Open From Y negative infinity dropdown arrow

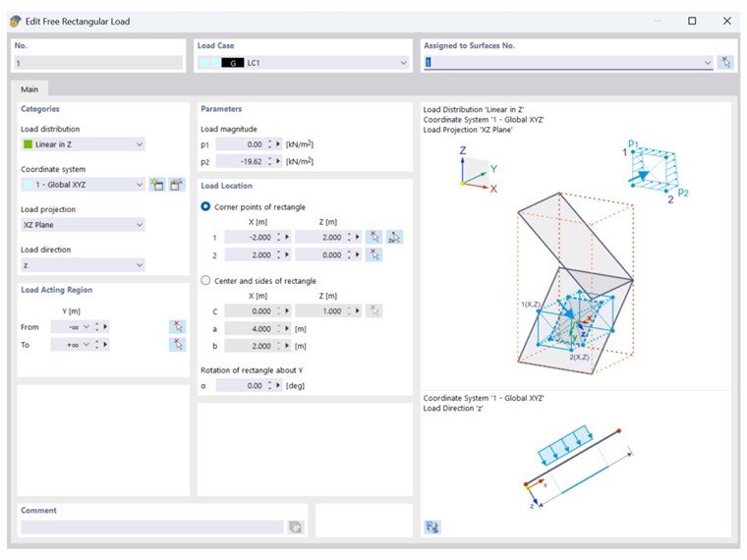[x=86, y=326]
